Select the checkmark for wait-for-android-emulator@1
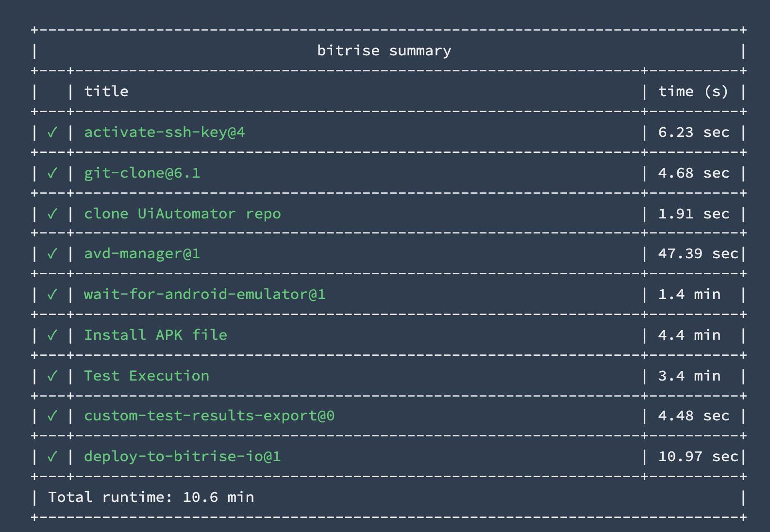Viewport: 770px width, 532px height. tap(52, 294)
